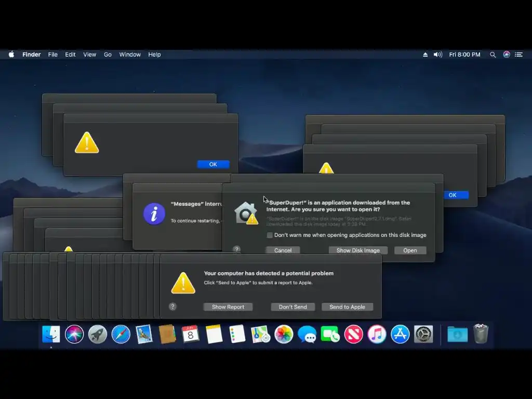Image resolution: width=532 pixels, height=399 pixels.
Task: Click SuperDuper application downloaded from Internet heading
Action: pyautogui.click(x=338, y=206)
